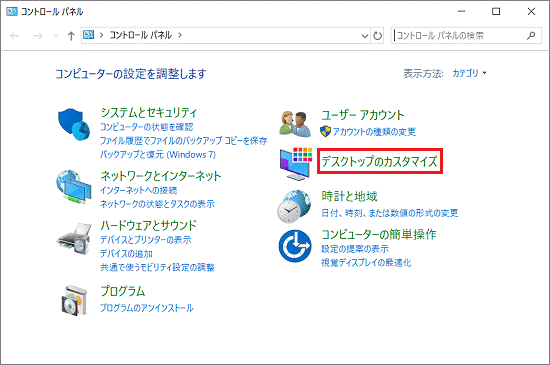Click the Back arrow button
This screenshot has height=365, width=550.
[15, 35]
